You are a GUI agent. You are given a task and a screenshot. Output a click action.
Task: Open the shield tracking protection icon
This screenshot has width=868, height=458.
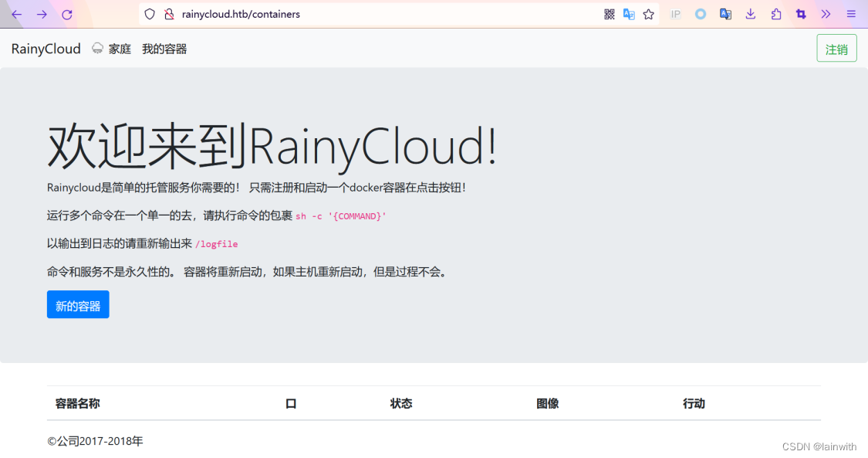[150, 15]
